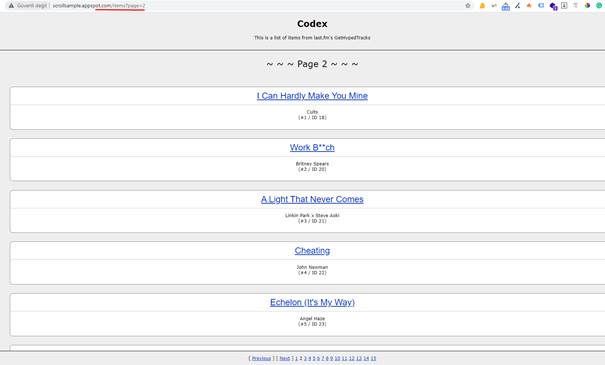
Task: Jump to page 3 in pagination
Action: pos(305,358)
